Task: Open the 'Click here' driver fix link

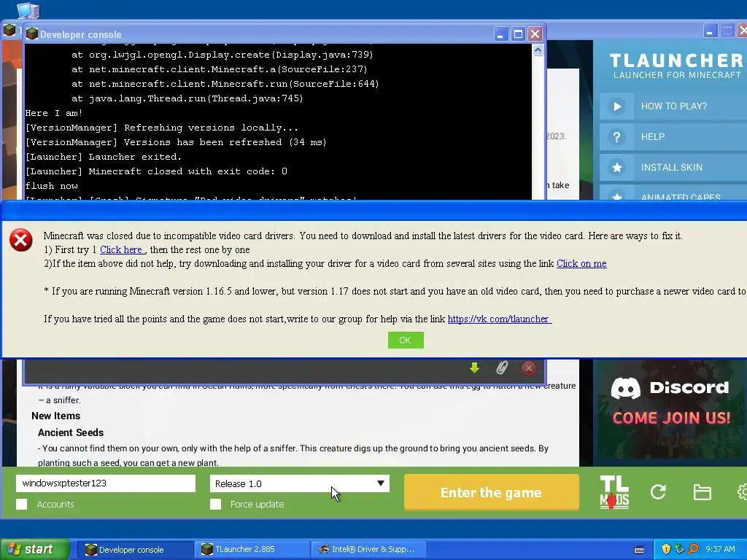Action: click(121, 249)
